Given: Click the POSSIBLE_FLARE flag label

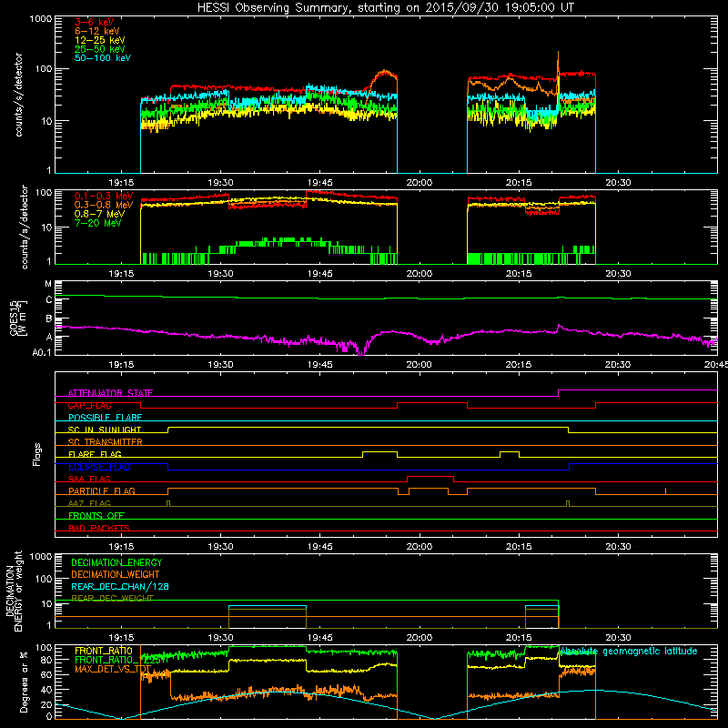Looking at the screenshot, I should click(105, 418).
